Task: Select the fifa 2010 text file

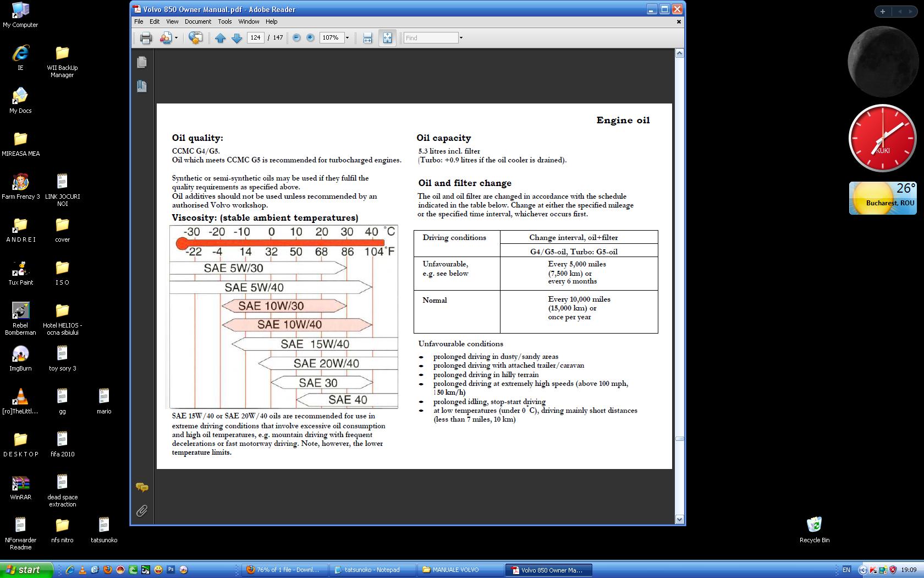Action: click(62, 444)
